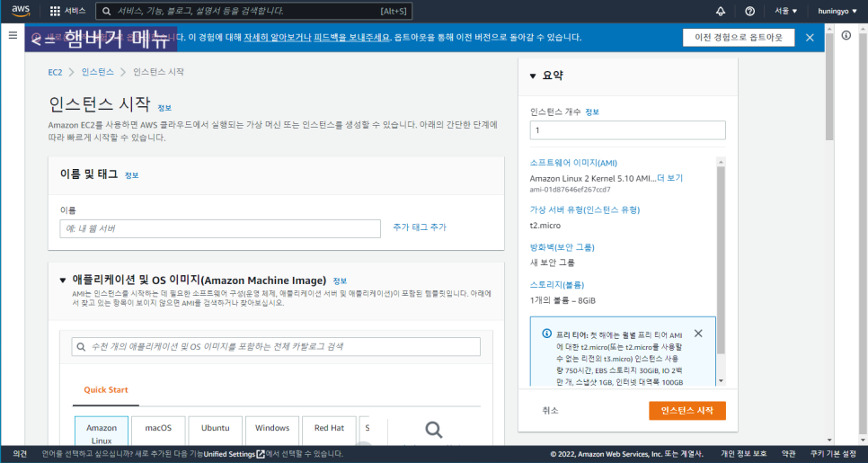Screen dimensions: 868x463
Task: Choose the macOS AMI tile
Action: click(x=158, y=432)
